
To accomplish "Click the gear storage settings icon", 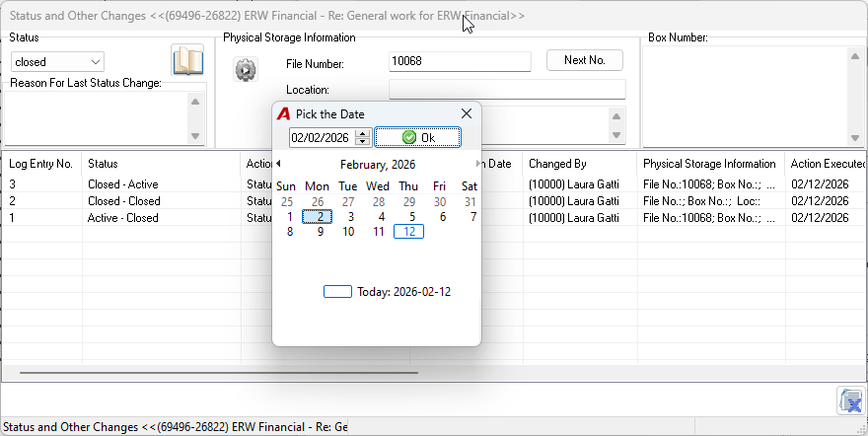I will click(x=246, y=70).
